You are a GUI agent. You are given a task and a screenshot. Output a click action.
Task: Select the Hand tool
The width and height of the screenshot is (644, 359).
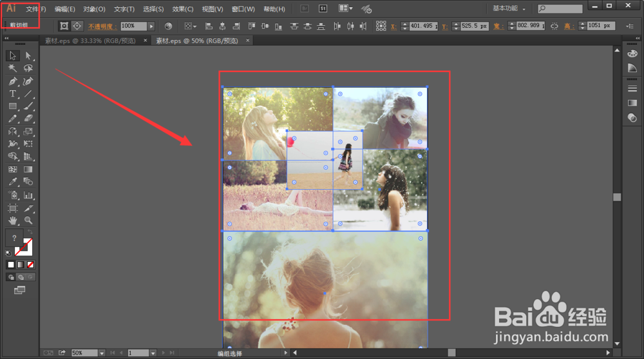(13, 220)
